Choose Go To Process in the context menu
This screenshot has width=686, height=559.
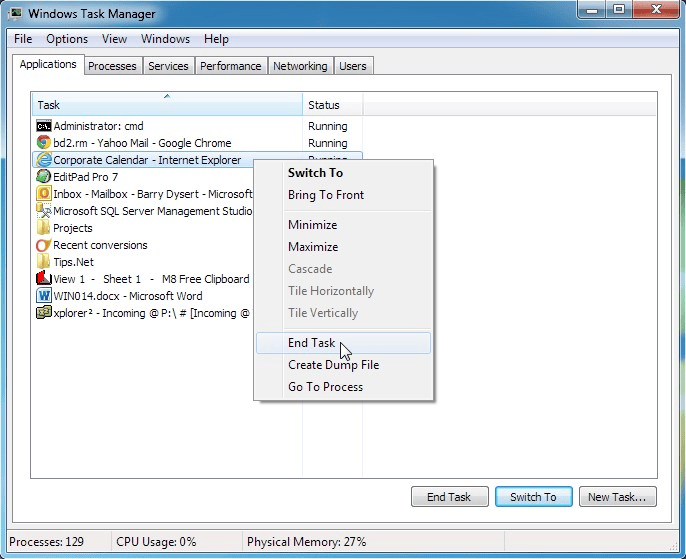pyautogui.click(x=343, y=387)
